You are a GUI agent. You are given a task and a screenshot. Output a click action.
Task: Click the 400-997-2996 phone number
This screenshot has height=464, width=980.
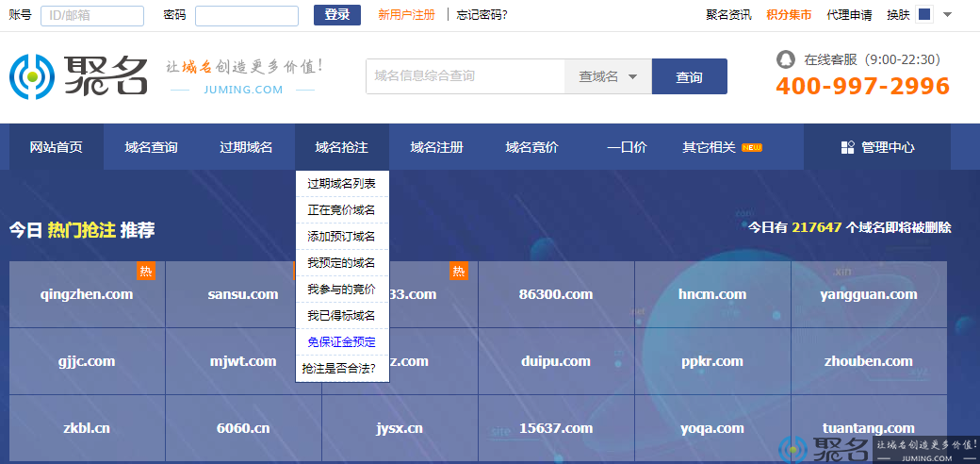(862, 87)
